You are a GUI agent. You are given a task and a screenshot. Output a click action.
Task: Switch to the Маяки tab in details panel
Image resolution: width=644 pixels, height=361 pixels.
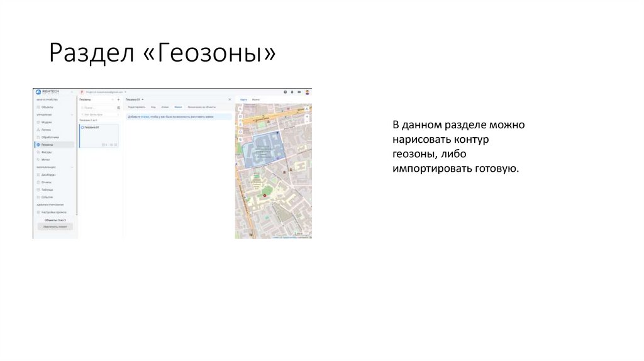178,107
